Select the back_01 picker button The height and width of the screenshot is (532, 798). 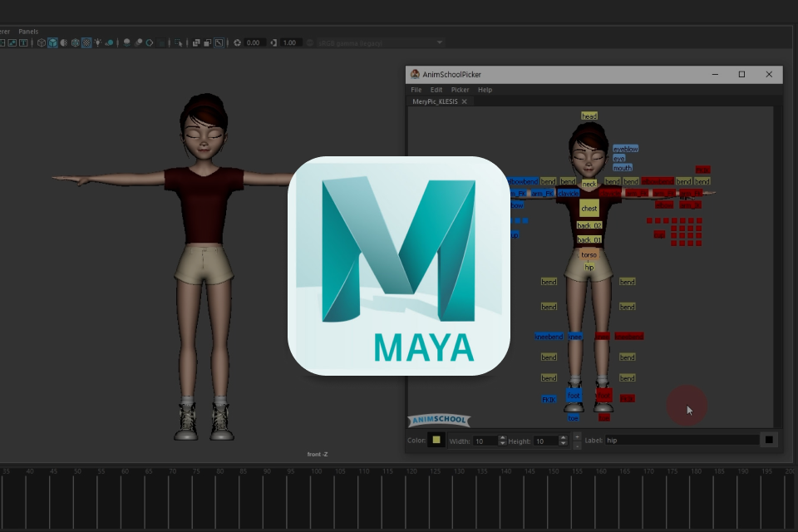(x=589, y=239)
